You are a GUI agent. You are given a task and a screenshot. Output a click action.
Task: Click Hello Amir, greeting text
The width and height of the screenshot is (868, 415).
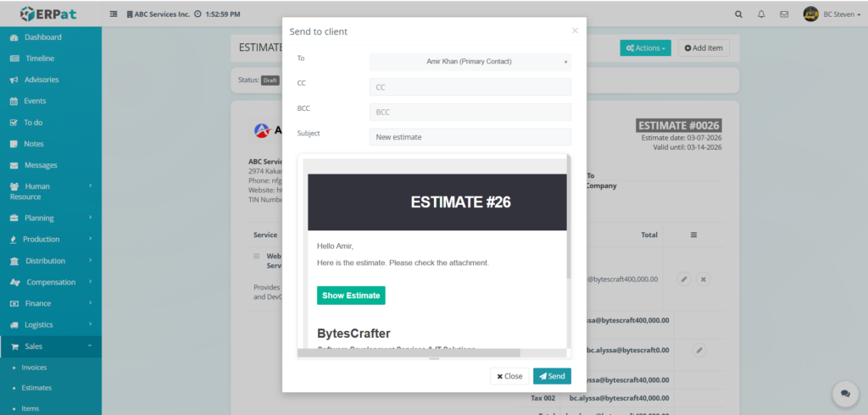(335, 246)
